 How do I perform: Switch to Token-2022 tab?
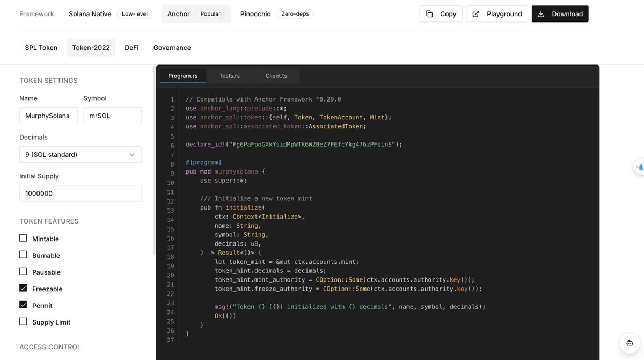(x=91, y=48)
